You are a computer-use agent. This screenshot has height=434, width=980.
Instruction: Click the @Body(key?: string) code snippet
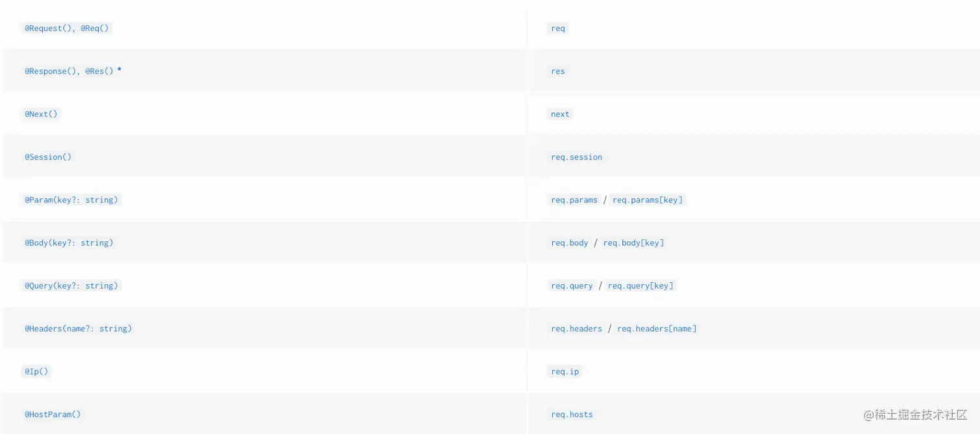pyautogui.click(x=69, y=243)
